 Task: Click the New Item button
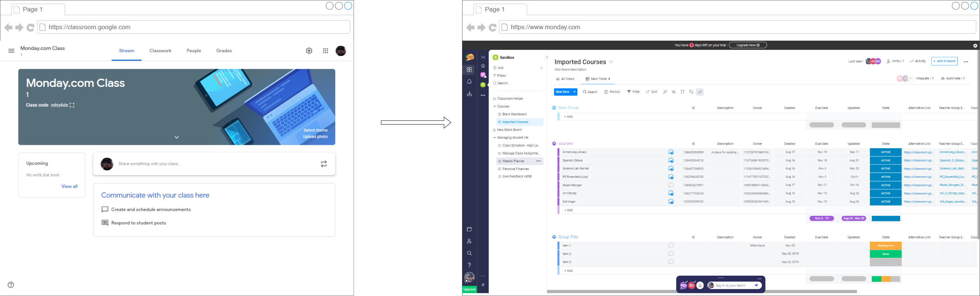(563, 92)
